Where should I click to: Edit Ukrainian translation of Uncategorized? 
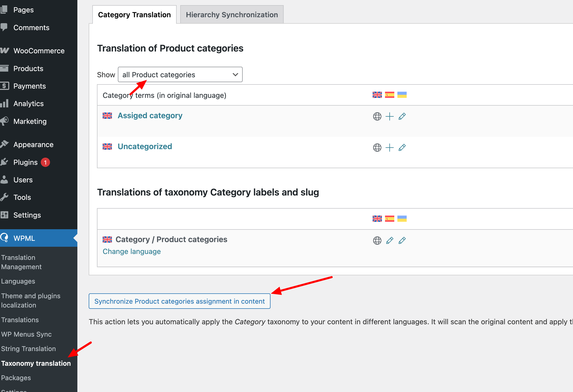[x=402, y=148]
